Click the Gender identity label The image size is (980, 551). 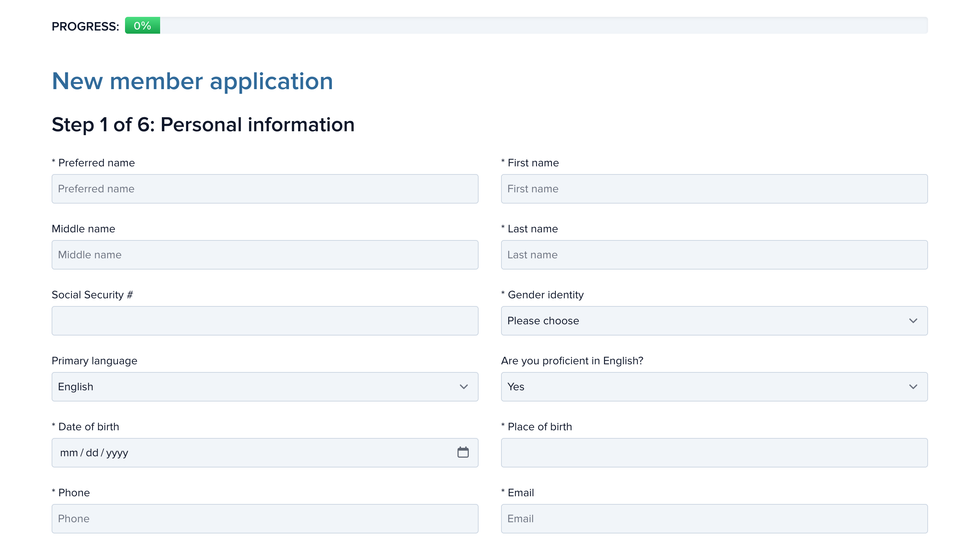click(542, 295)
